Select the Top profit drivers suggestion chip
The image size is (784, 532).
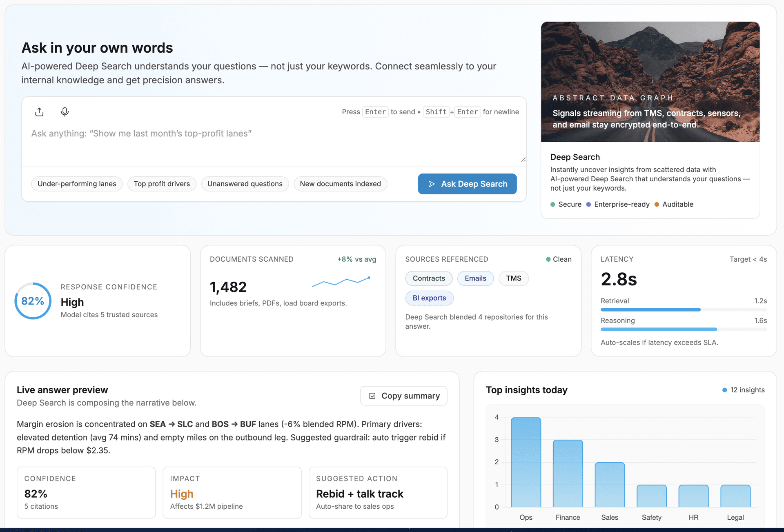162,184
